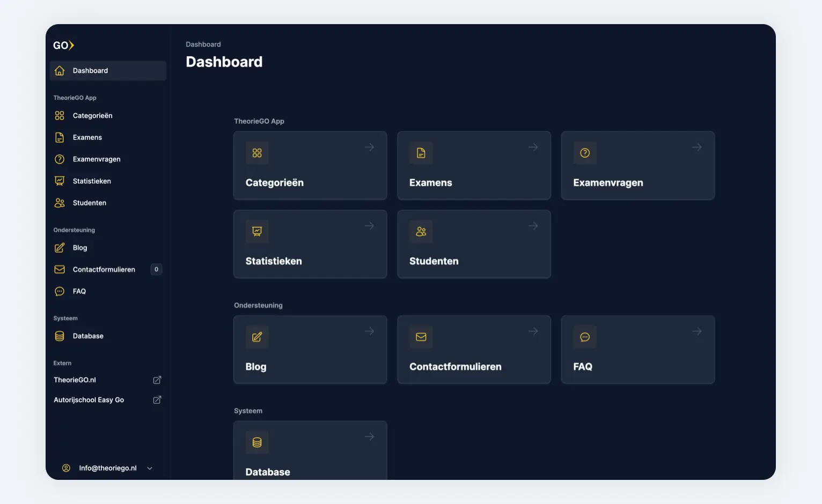The image size is (822, 504).
Task: Open Statistieken from the sidebar menu
Action: coord(92,181)
